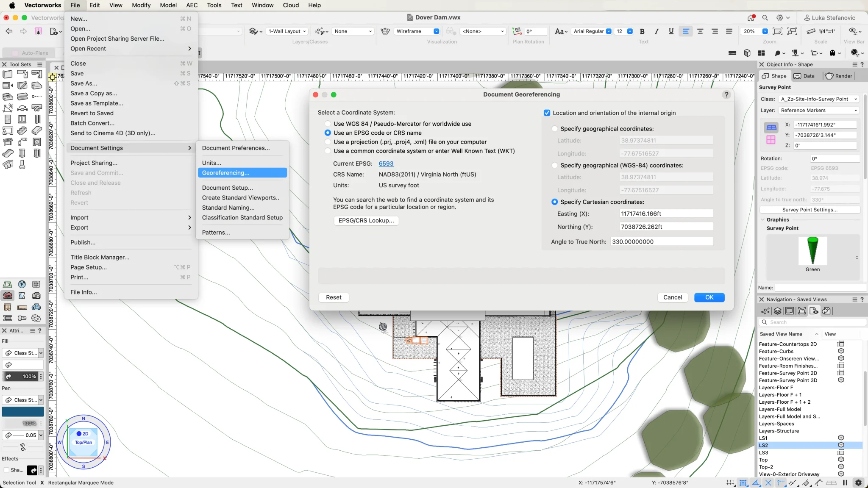Viewport: 868px width, 488px height.
Task: Click the 6593 EPSG code link
Action: pos(386,164)
